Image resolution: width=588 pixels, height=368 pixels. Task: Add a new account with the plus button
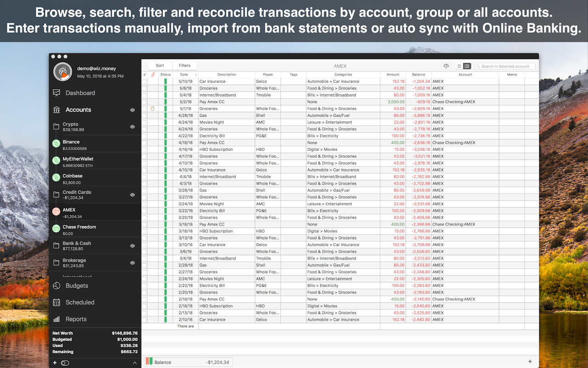pos(55,363)
